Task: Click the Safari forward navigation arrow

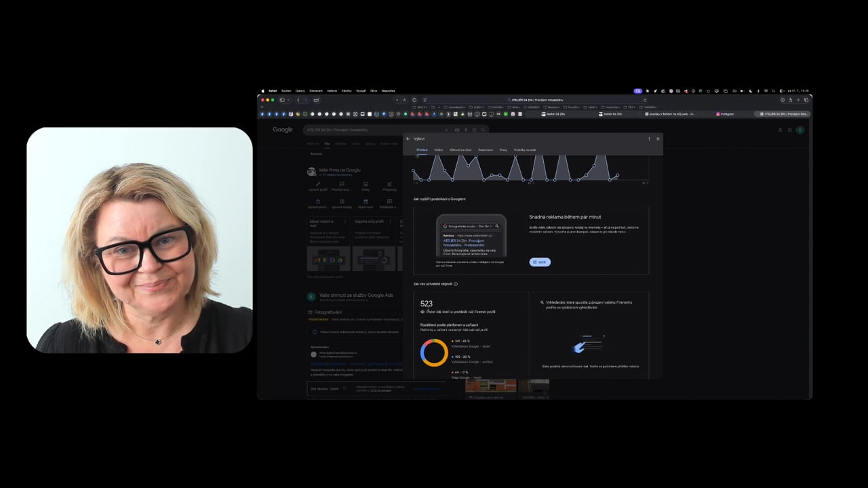Action: pyautogui.click(x=306, y=100)
